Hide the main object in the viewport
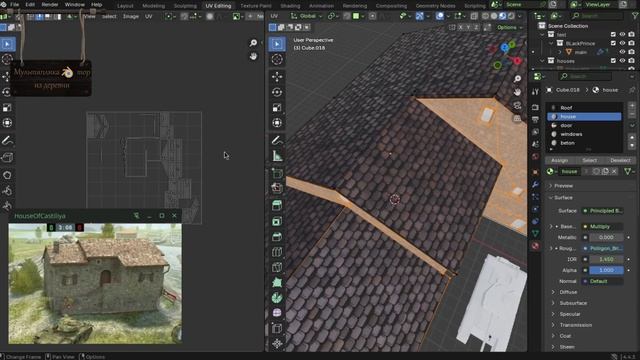Screen dimensions: 640x360 pyautogui.click(x=622, y=52)
